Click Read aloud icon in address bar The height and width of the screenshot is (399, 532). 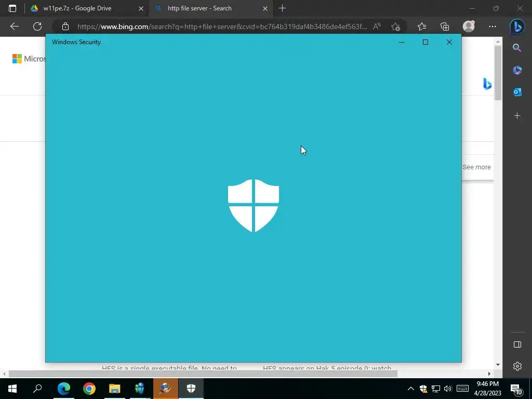click(377, 26)
